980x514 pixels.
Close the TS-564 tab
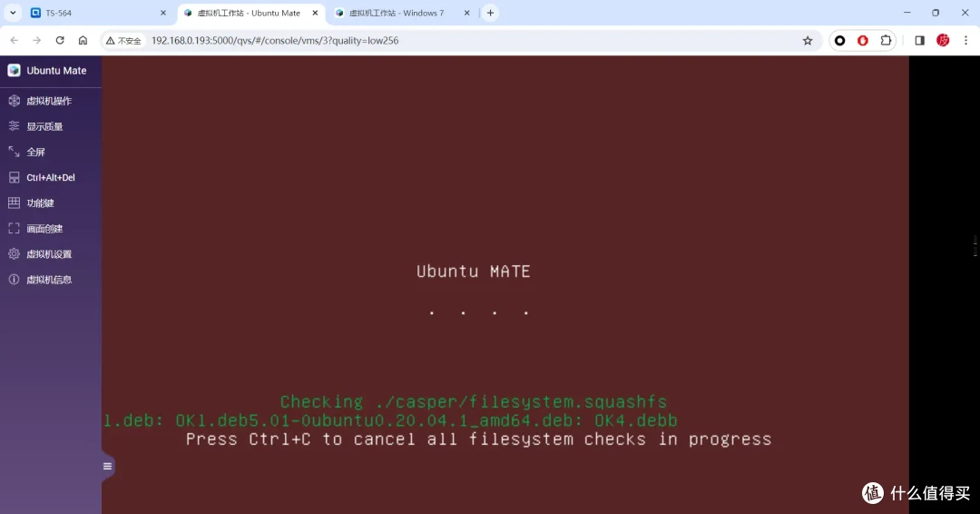[x=163, y=13]
